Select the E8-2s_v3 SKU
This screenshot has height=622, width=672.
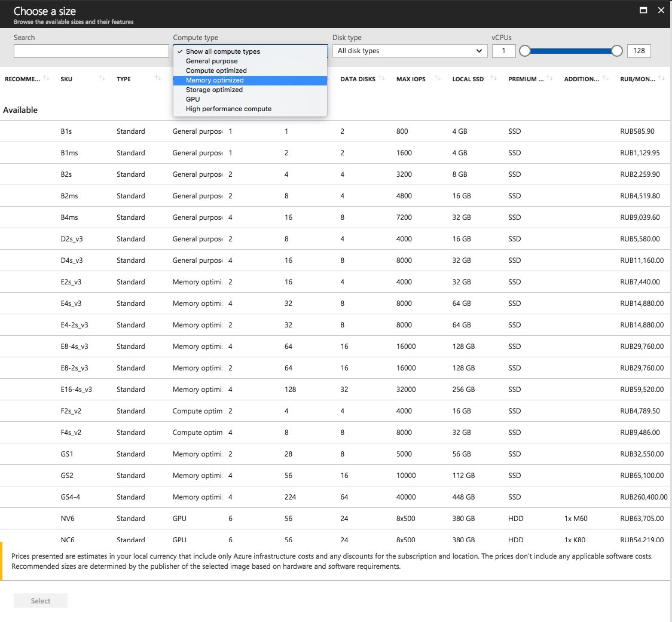74,367
